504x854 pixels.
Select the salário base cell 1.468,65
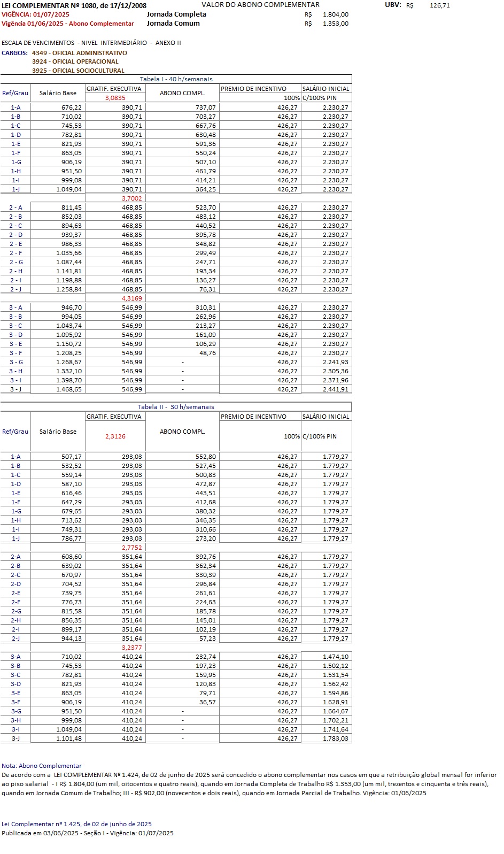coord(69,389)
